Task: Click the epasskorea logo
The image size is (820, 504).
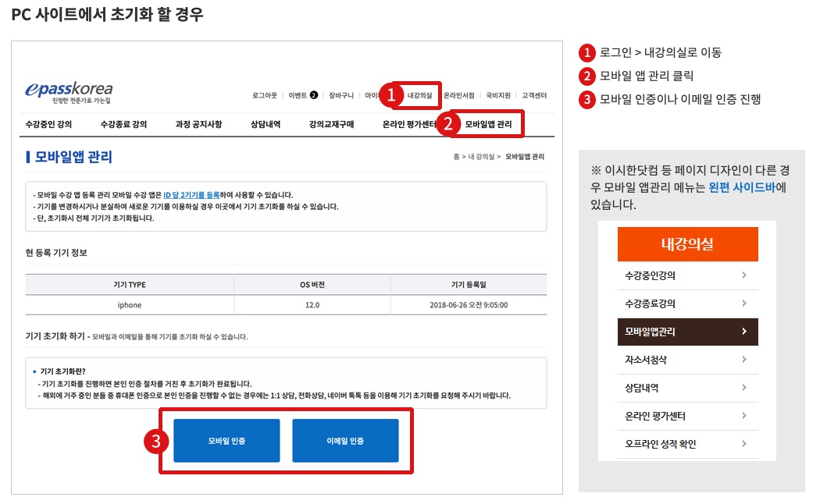Action: click(x=69, y=92)
